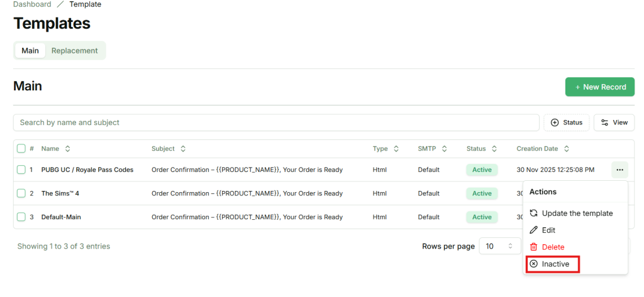Focus the search by name and subject field

[276, 122]
